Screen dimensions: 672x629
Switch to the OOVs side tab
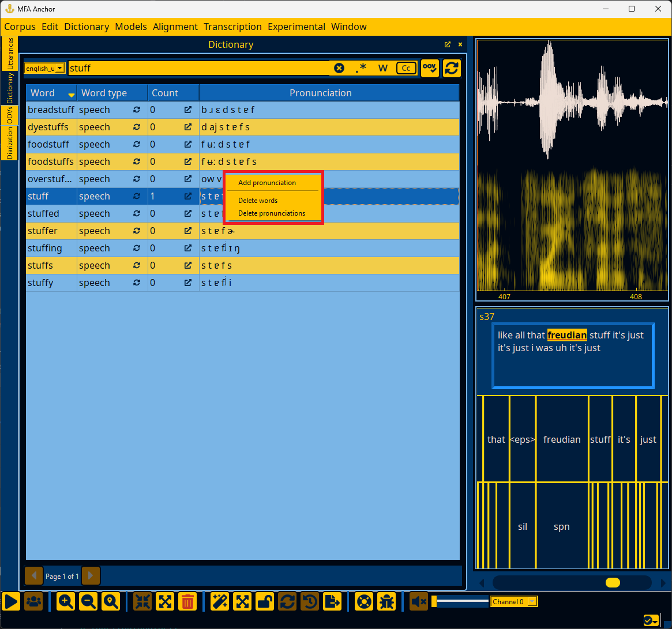(9, 115)
